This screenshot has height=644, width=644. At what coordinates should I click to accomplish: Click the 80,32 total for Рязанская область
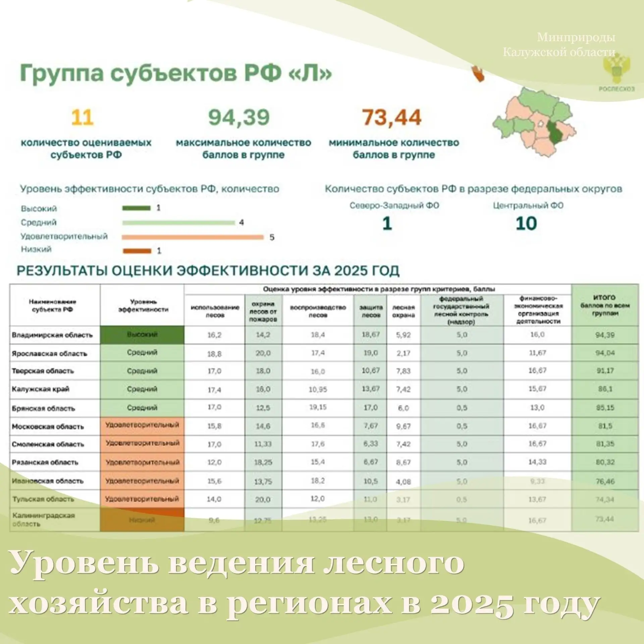(x=605, y=462)
